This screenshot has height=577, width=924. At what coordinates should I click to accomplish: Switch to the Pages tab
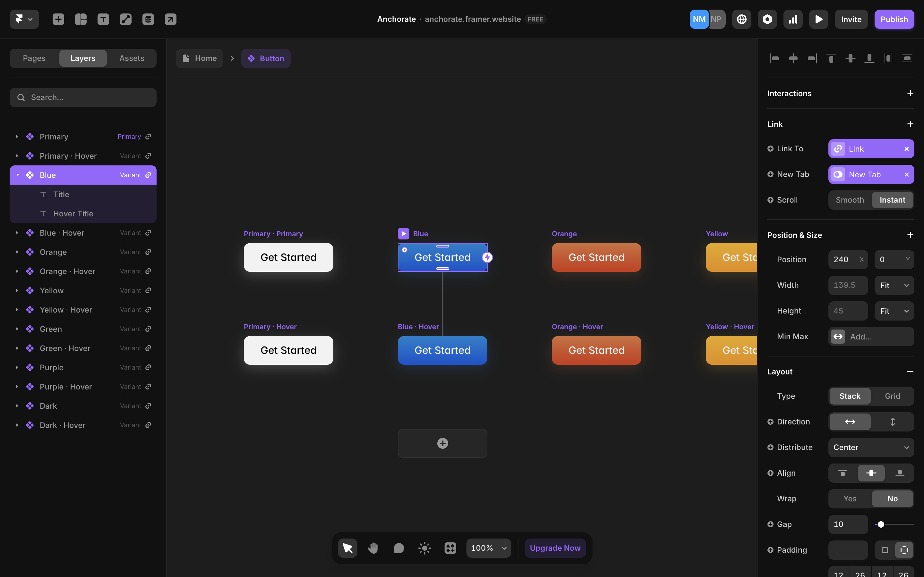coord(34,58)
